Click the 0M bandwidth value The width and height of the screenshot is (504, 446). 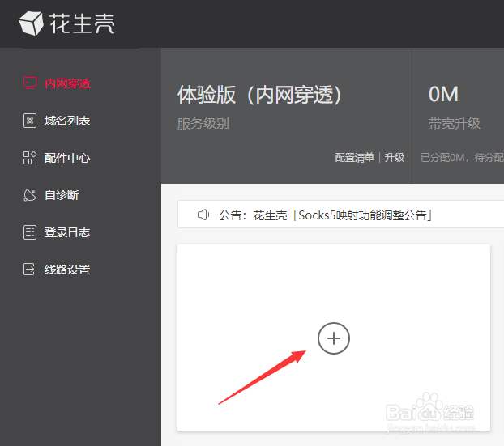[x=443, y=95]
